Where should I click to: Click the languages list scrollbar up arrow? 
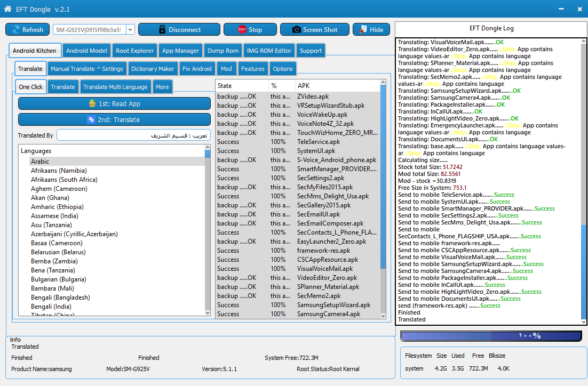tap(208, 147)
